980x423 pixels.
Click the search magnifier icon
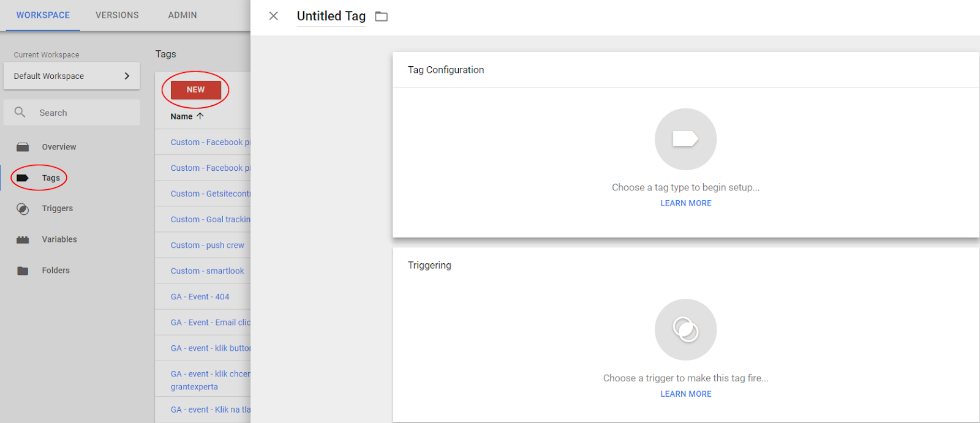point(20,113)
